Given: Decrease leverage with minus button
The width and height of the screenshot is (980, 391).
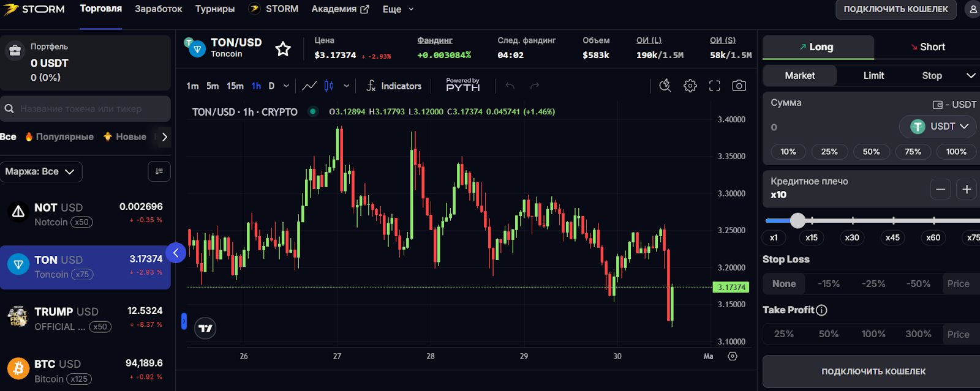Looking at the screenshot, I should (x=940, y=190).
